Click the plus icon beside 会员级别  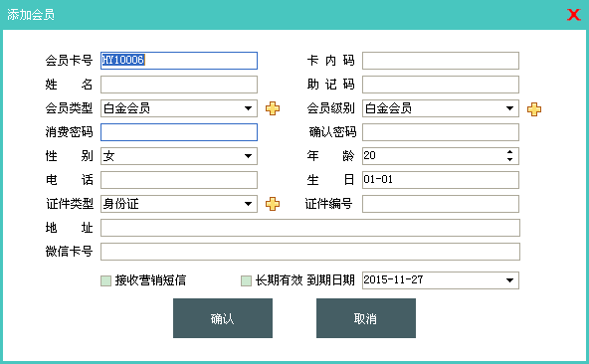[533, 109]
